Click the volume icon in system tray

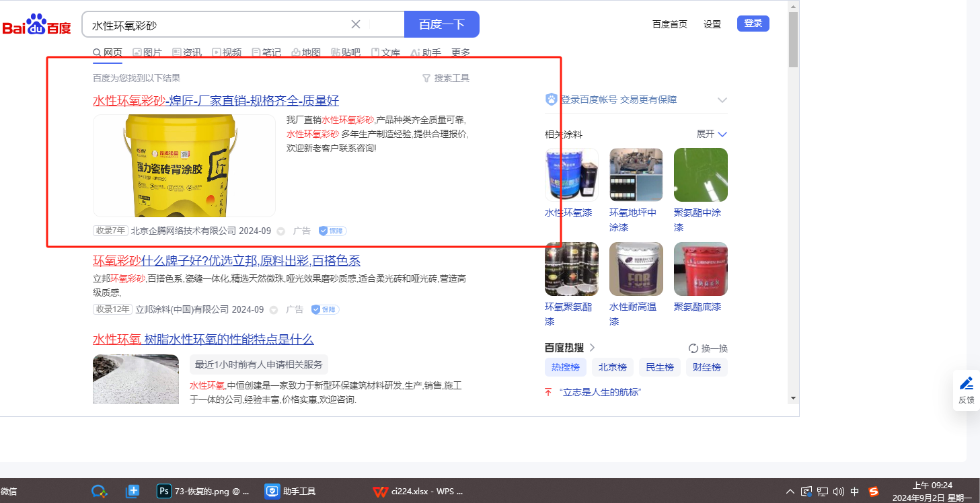tap(838, 491)
